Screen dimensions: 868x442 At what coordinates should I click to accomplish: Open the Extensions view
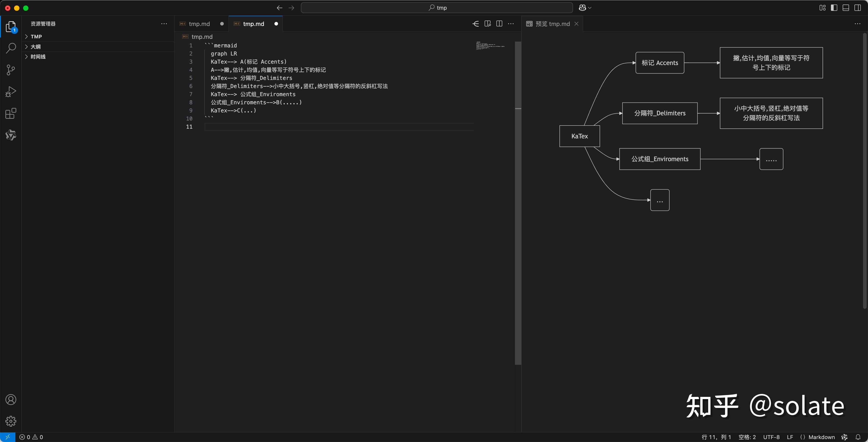(x=10, y=114)
